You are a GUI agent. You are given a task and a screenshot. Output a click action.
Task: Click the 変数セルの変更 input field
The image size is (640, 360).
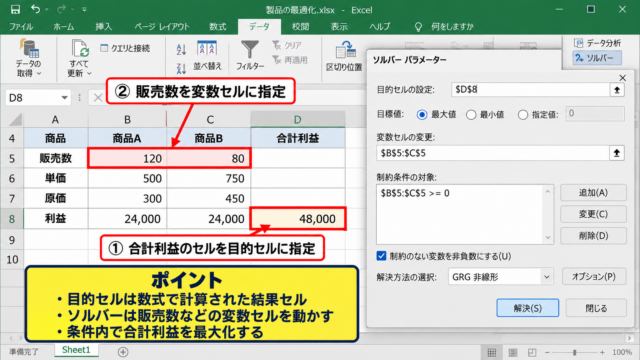(x=492, y=153)
